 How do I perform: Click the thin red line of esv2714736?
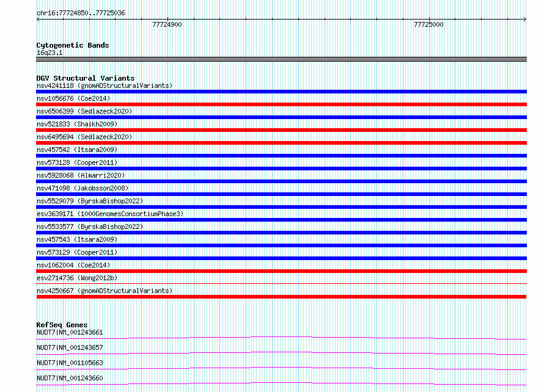pyautogui.click(x=281, y=283)
